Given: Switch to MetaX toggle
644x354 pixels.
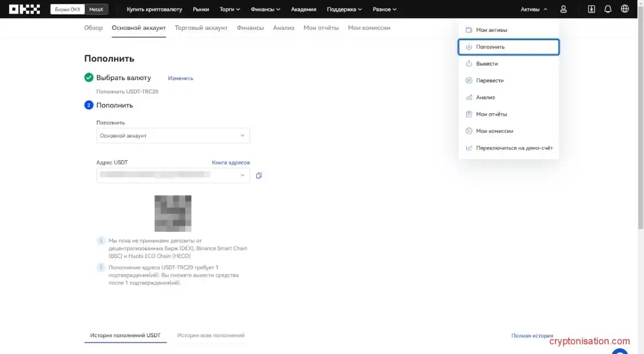Looking at the screenshot, I should [96, 9].
